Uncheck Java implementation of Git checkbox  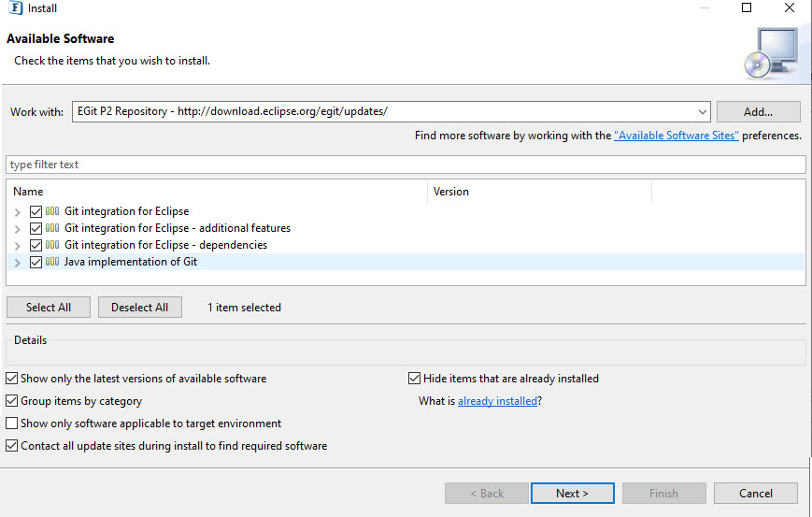pyautogui.click(x=36, y=262)
